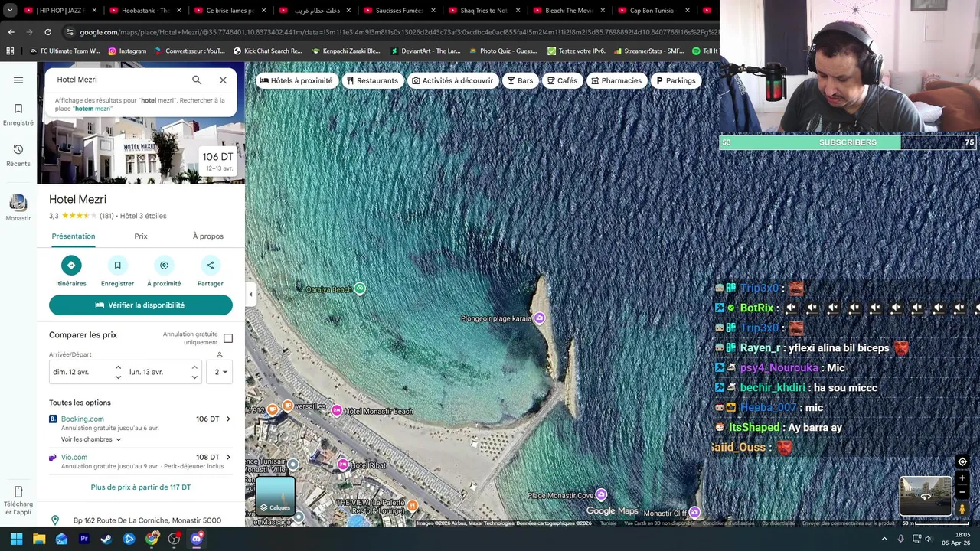This screenshot has width=980, height=551.
Task: Open the Street View preview thumbnail
Action: click(926, 497)
